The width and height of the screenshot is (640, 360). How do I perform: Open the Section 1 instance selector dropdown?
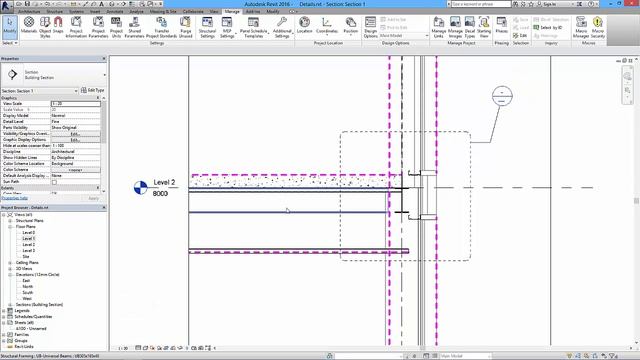(39, 91)
